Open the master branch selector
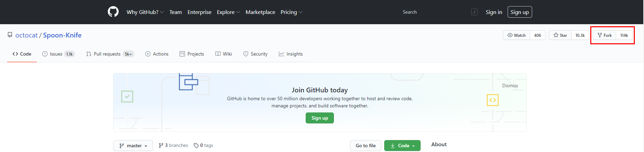 133,146
